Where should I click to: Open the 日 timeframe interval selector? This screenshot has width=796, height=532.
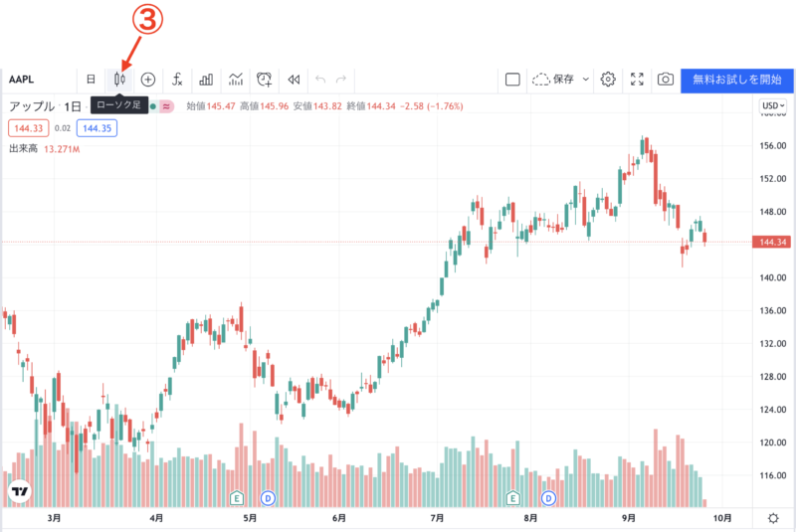coord(91,80)
